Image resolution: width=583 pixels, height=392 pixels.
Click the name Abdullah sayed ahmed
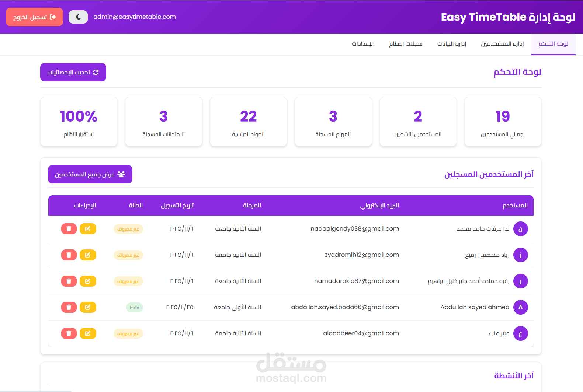[x=475, y=307]
